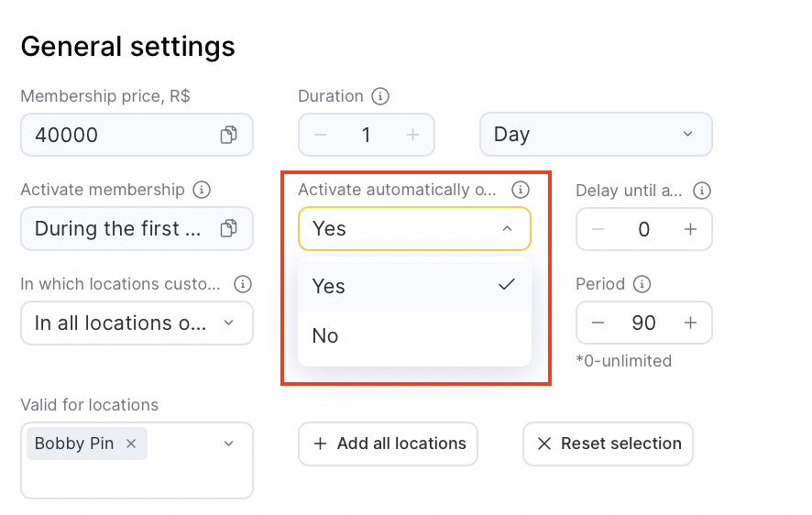Collapse the Activate automatically dropdown
This screenshot has height=515, width=812.
[414, 229]
